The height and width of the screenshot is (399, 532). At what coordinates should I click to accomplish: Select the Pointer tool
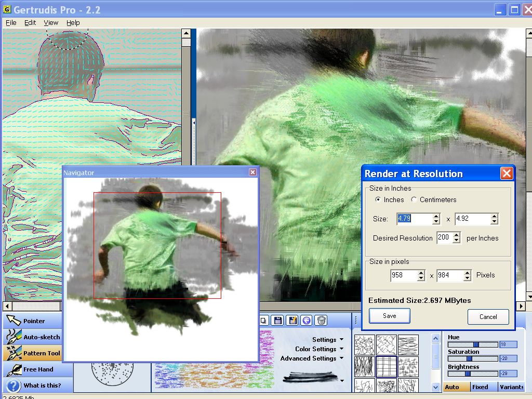[x=34, y=321]
